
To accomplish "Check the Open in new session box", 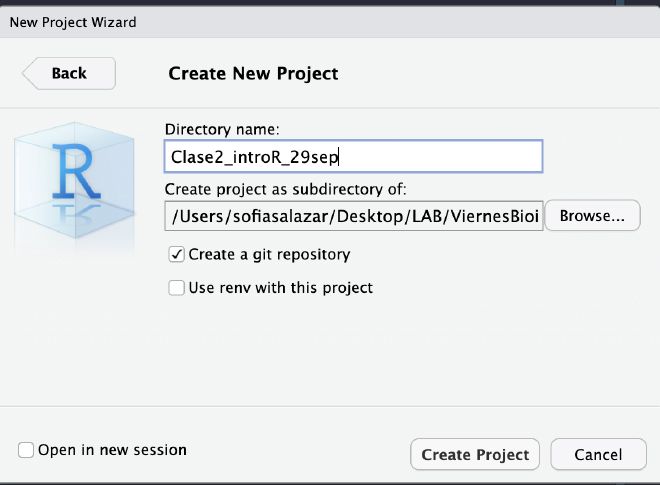I will [26, 450].
